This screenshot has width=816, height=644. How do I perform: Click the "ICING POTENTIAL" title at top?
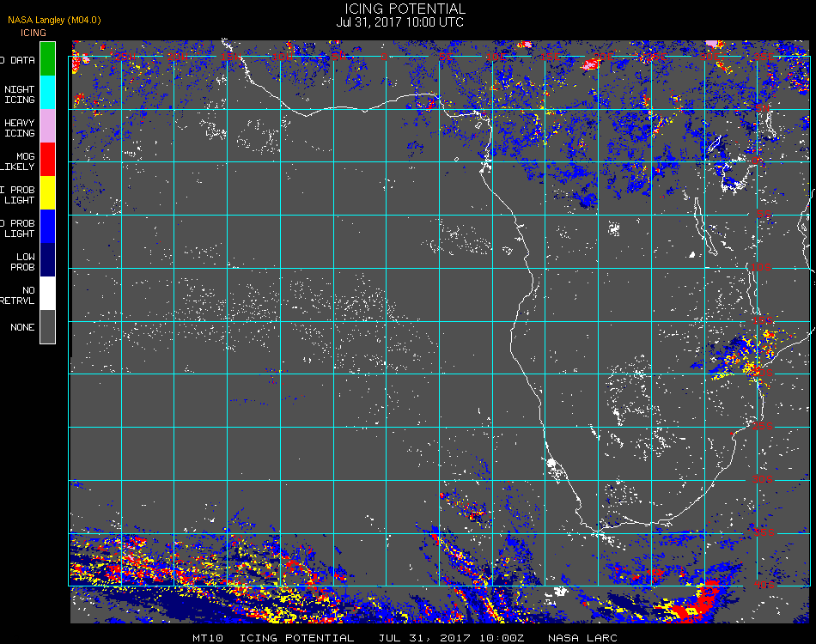pyautogui.click(x=405, y=9)
